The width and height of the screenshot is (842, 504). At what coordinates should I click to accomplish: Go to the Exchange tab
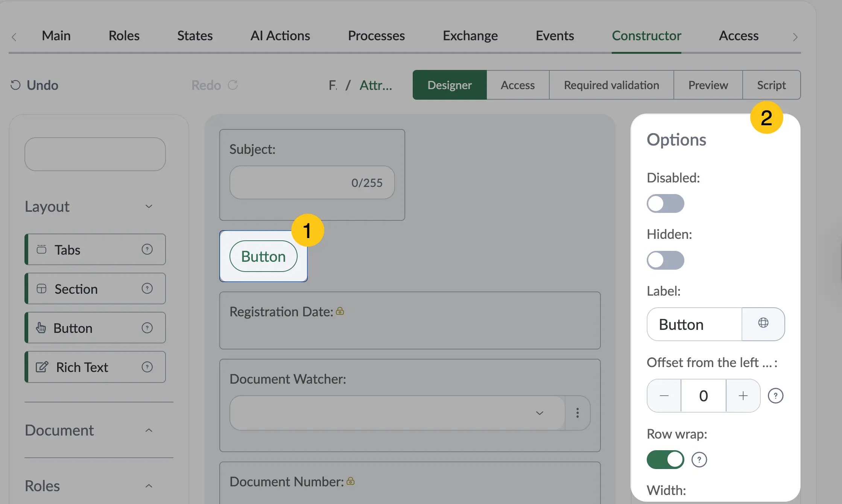click(470, 36)
